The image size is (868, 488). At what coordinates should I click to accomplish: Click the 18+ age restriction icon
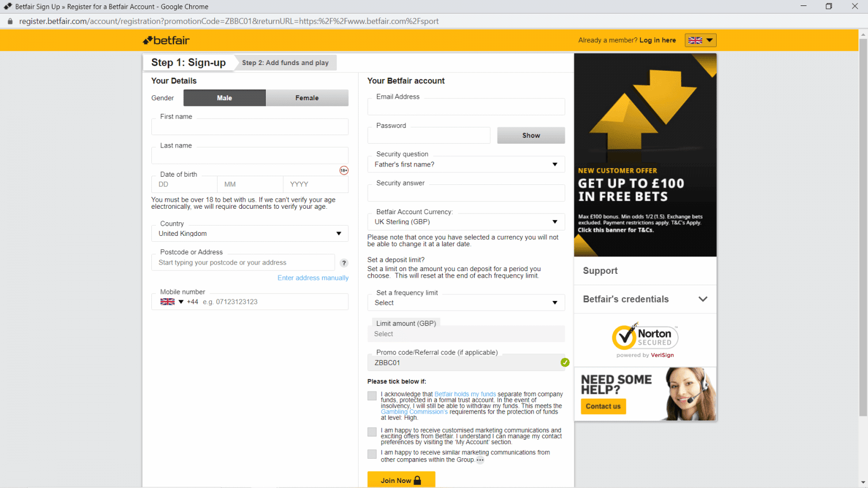point(344,170)
